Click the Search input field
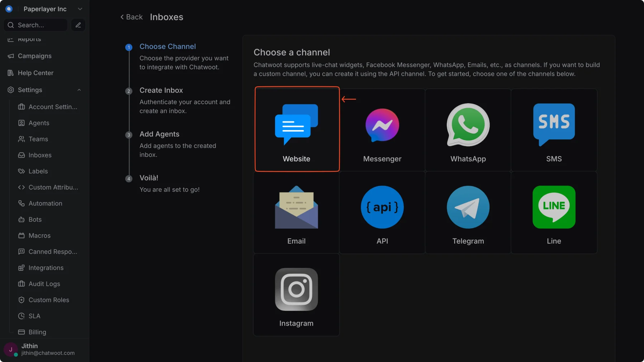Image resolution: width=644 pixels, height=362 pixels. [35, 25]
